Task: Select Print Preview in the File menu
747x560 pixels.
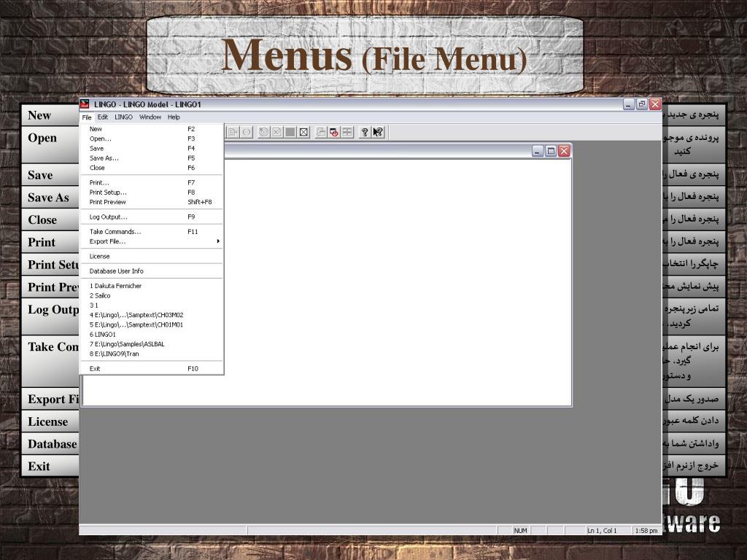Action: 152,202
